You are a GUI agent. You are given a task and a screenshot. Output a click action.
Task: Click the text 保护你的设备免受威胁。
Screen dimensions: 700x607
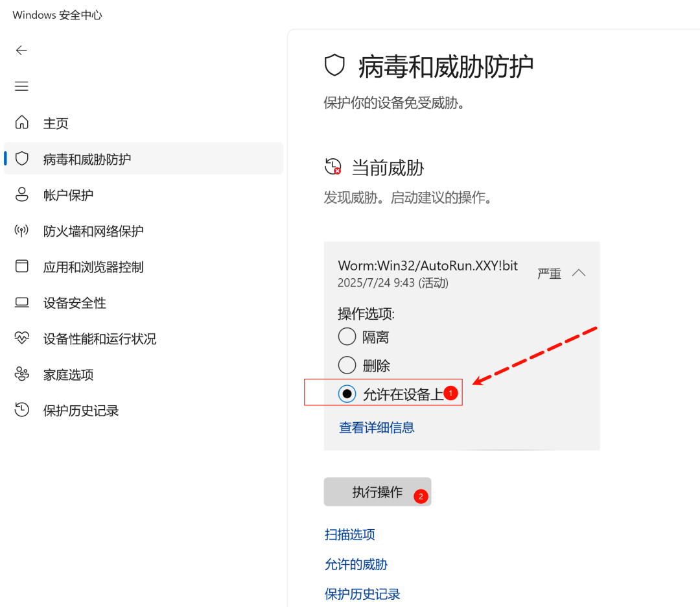click(x=394, y=102)
